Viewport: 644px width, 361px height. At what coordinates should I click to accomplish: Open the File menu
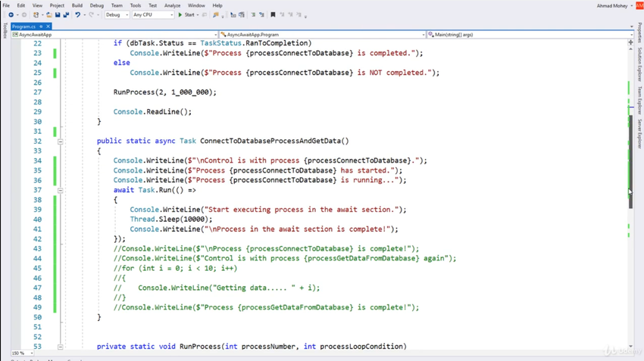point(6,6)
